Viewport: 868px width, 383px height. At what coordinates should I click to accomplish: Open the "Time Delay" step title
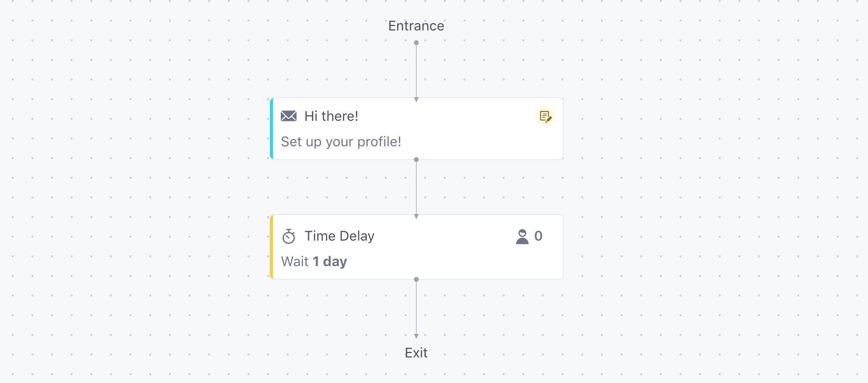point(339,236)
